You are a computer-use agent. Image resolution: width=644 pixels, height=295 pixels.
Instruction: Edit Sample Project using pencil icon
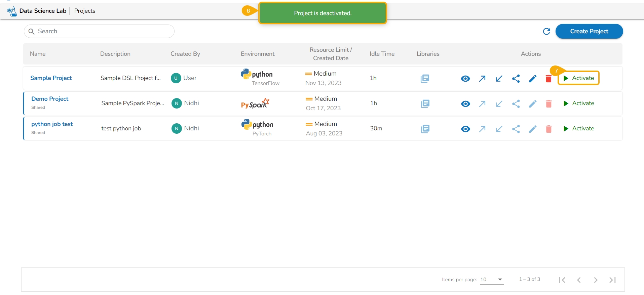coord(533,79)
